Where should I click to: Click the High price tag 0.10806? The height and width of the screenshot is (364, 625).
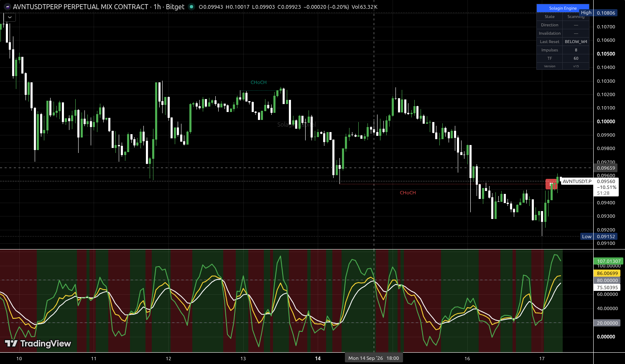tap(606, 13)
